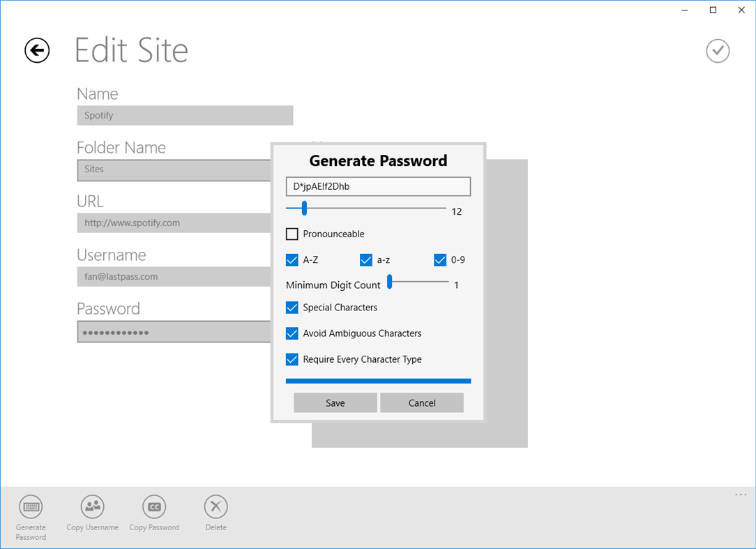Move the Minimum Digit Count slider
This screenshot has width=756, height=549.
[390, 282]
